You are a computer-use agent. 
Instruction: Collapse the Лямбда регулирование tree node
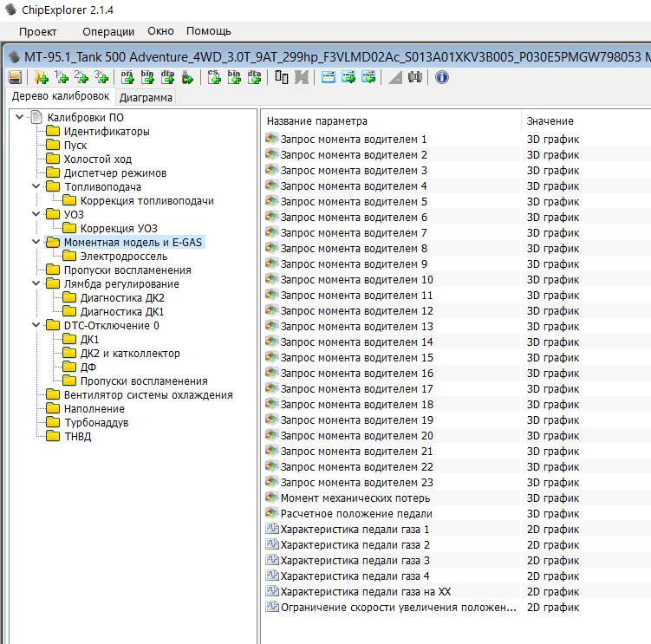pos(36,284)
